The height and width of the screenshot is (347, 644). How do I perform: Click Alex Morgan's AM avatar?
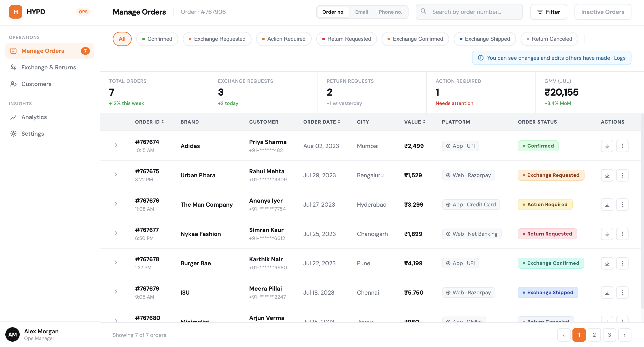(13, 334)
